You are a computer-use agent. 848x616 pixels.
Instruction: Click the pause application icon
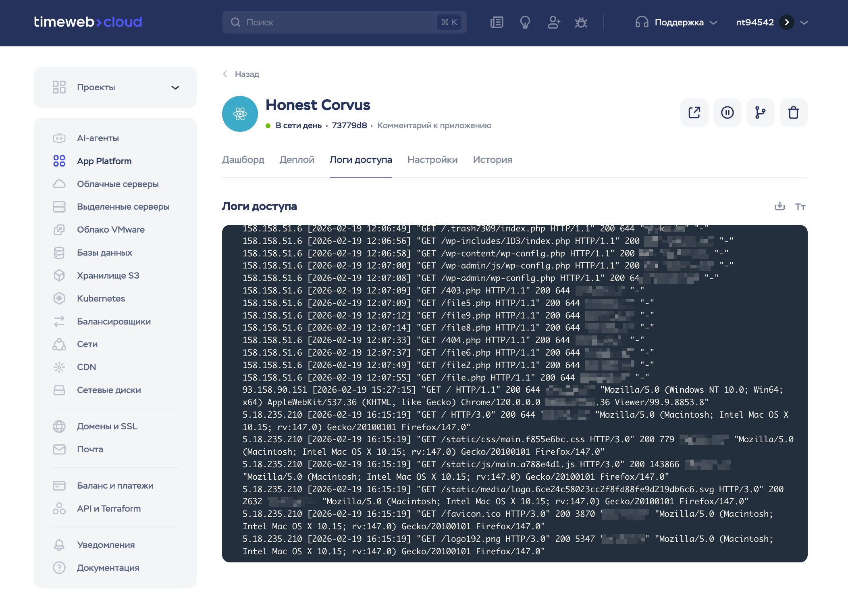click(727, 112)
